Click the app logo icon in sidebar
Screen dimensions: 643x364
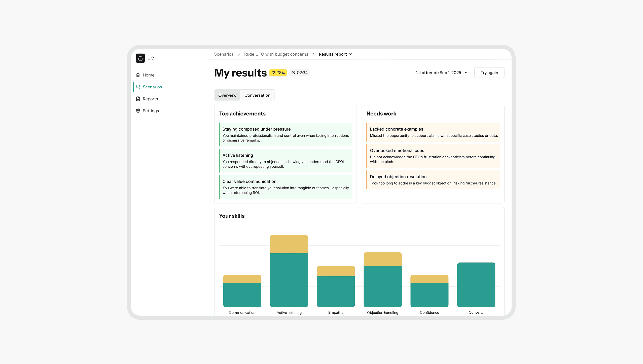(140, 58)
